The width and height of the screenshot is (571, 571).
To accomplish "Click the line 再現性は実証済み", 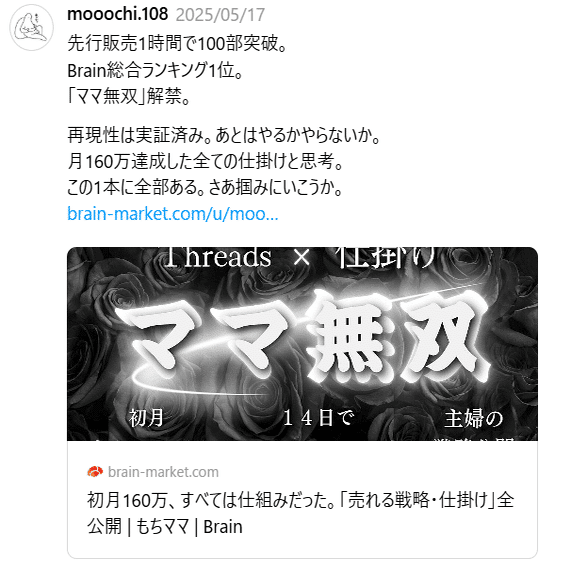I will coord(224,135).
